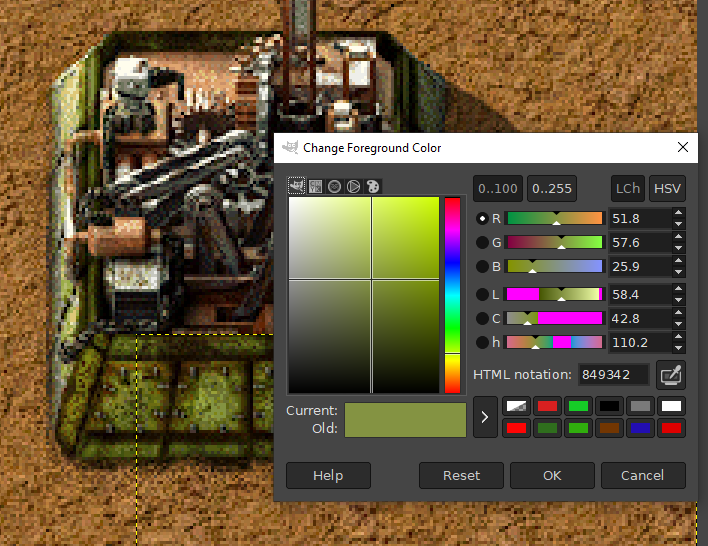Pick the white history swatch
The height and width of the screenshot is (546, 708).
point(671,406)
